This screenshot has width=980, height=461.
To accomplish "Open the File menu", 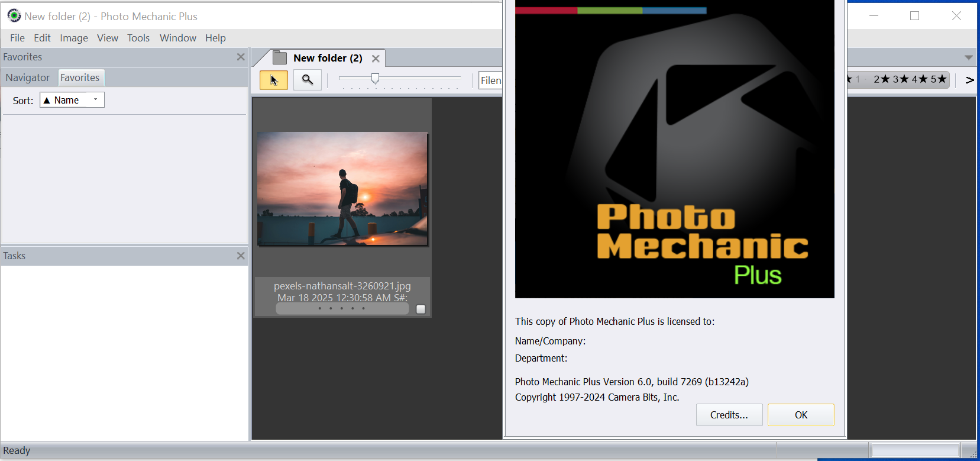I will click(17, 38).
